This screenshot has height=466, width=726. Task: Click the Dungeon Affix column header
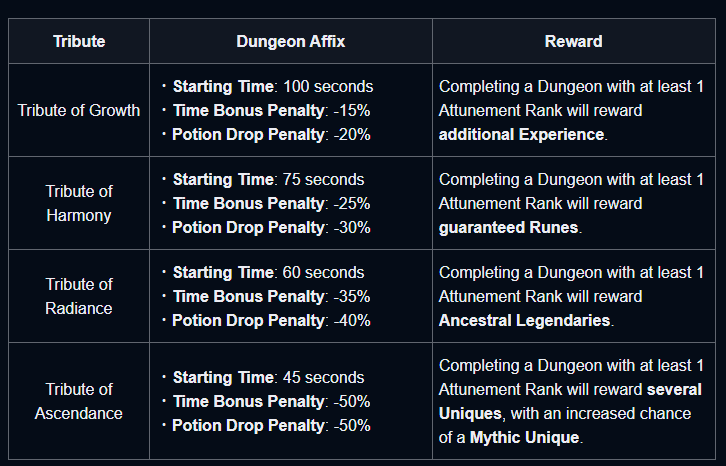point(290,42)
